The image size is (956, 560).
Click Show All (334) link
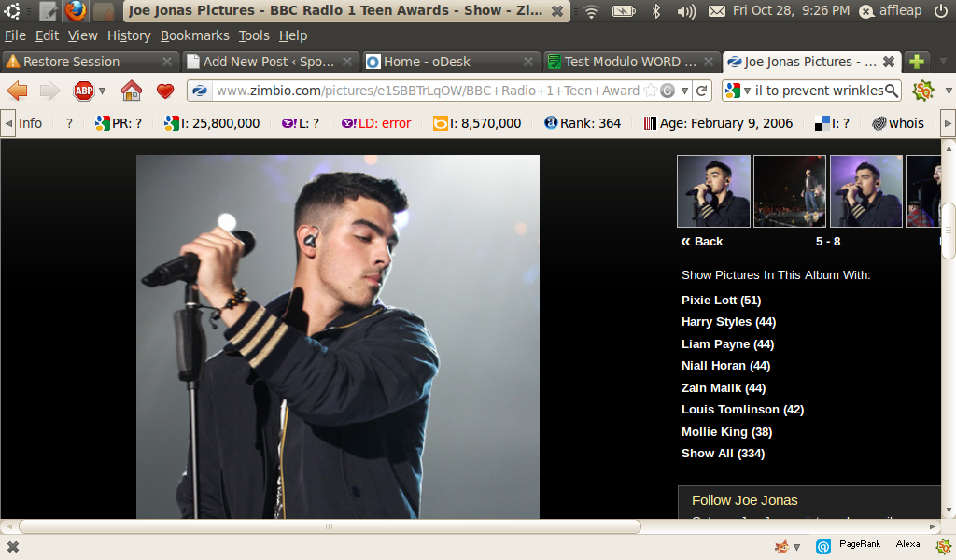coord(723,454)
